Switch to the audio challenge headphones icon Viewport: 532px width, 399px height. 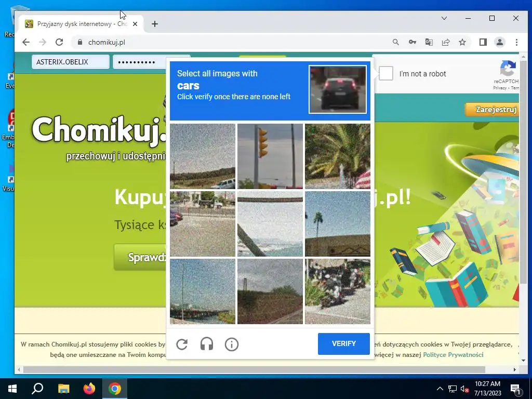point(207,344)
